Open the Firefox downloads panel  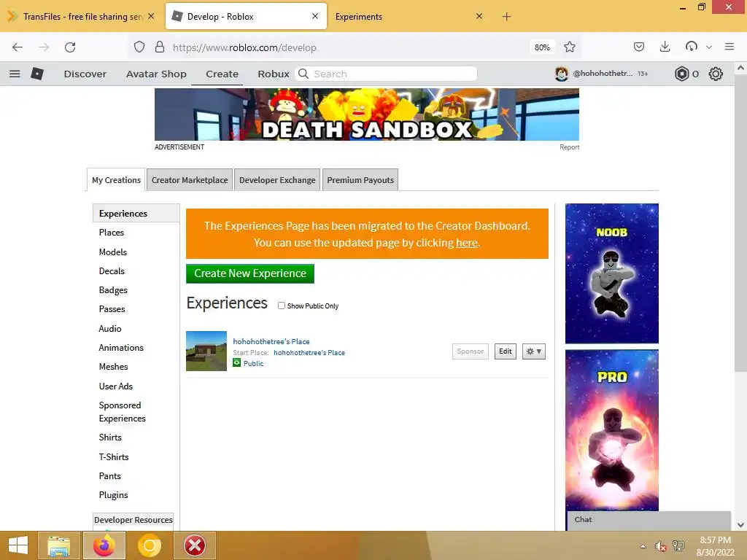(665, 47)
